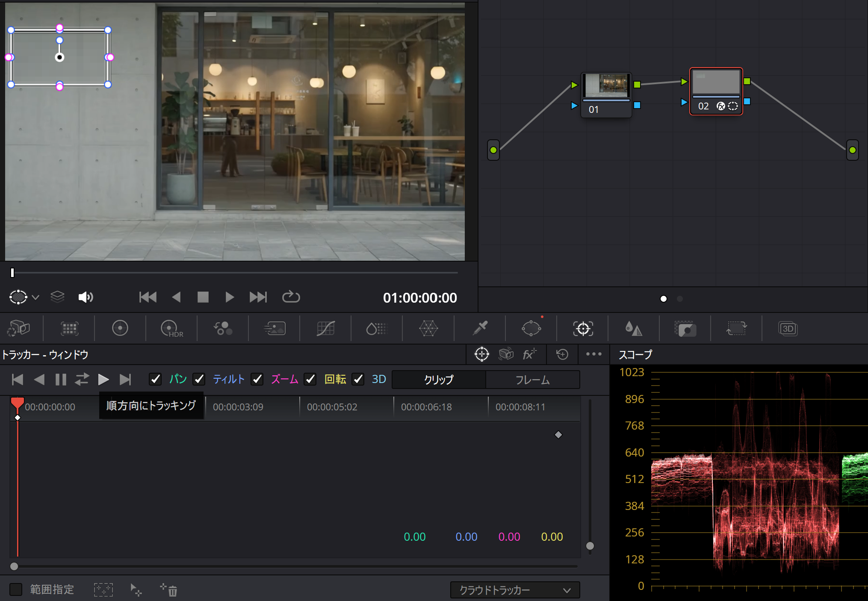The height and width of the screenshot is (601, 868).
Task: Open the tracker options three-dot menu
Action: coord(593,354)
